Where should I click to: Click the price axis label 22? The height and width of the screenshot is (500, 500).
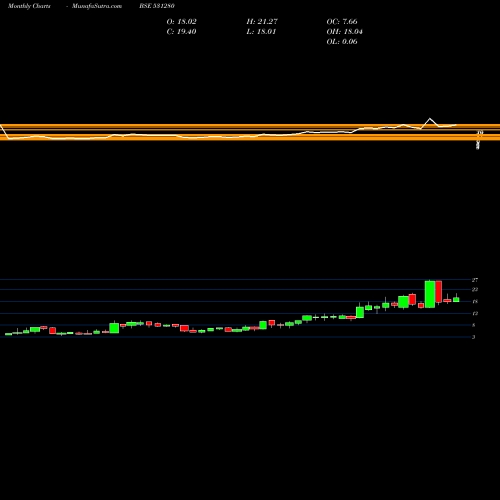click(475, 290)
